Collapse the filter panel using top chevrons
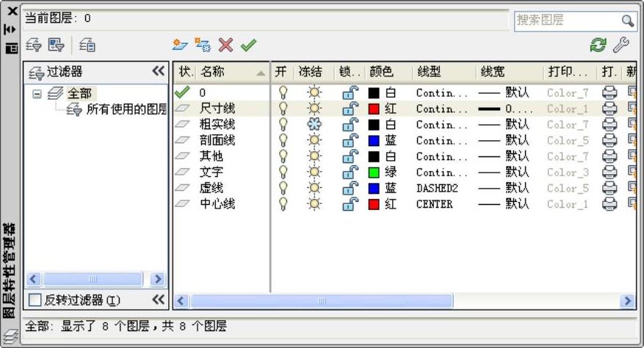 pyautogui.click(x=158, y=70)
